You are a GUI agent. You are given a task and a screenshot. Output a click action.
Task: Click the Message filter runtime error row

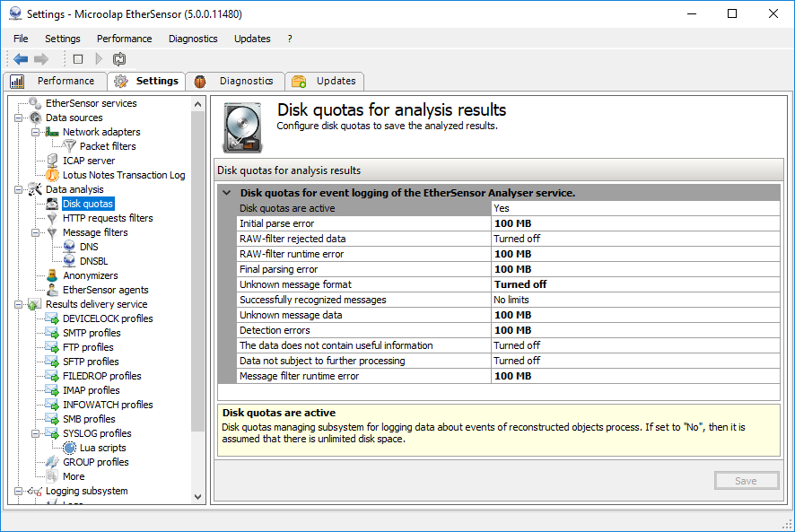509,376
